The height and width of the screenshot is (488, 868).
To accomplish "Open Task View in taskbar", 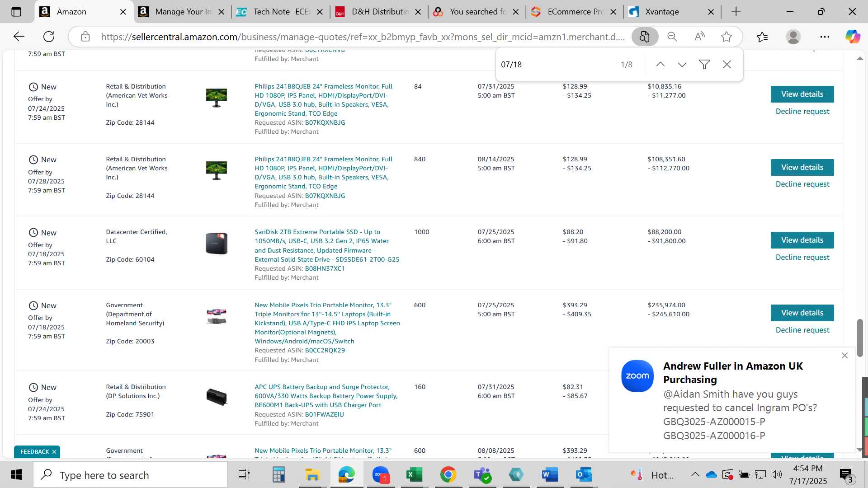I will 244,475.
